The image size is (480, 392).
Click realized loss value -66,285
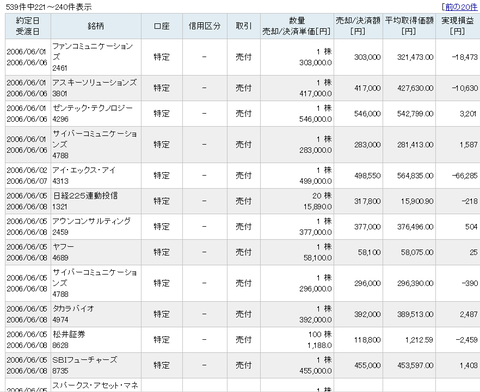pos(465,175)
